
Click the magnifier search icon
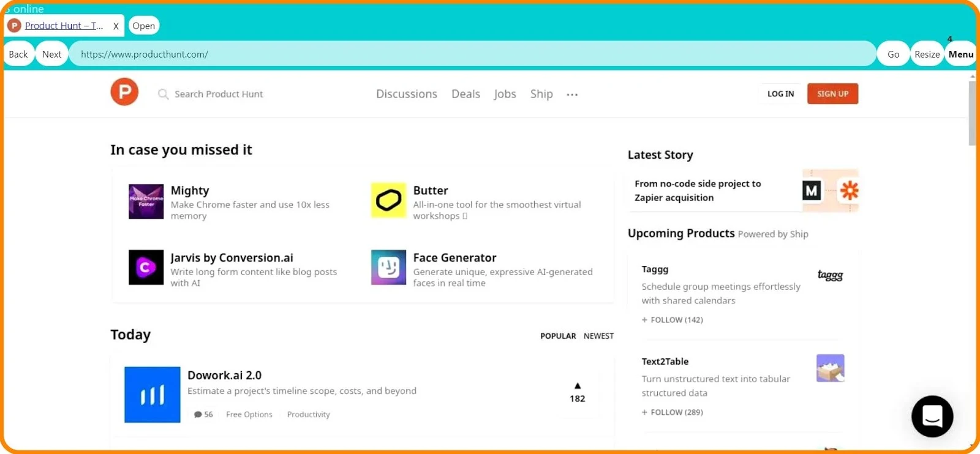163,94
